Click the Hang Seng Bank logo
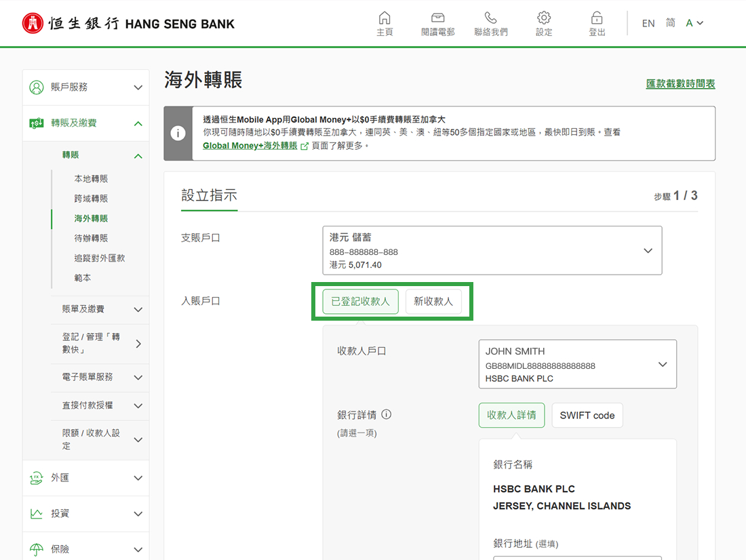The width and height of the screenshot is (746, 560). click(x=129, y=24)
